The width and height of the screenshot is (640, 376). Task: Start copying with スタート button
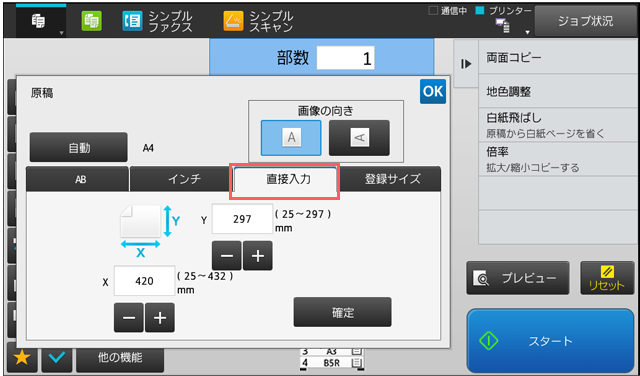[550, 340]
